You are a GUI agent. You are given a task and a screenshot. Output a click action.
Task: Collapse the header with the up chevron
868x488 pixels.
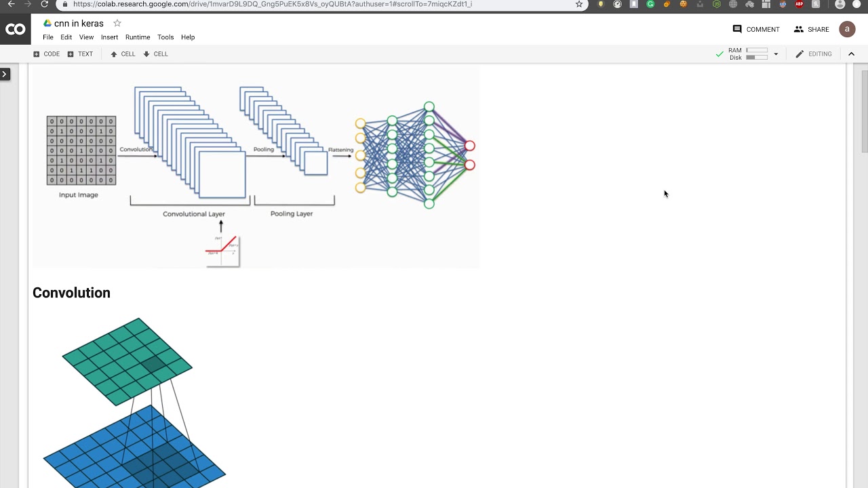[x=852, y=54]
